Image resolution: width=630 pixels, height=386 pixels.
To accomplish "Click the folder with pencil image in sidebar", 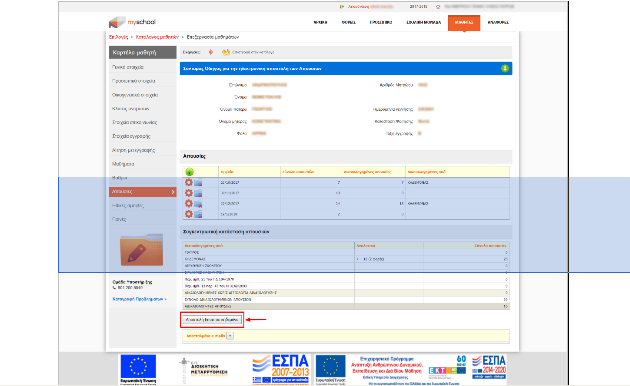I will click(x=142, y=250).
